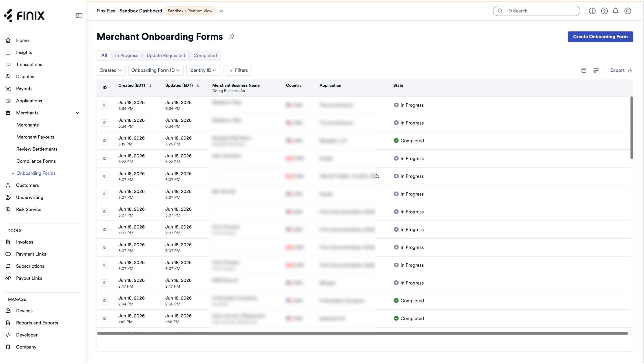Open Insights in sidebar

[x=24, y=53]
